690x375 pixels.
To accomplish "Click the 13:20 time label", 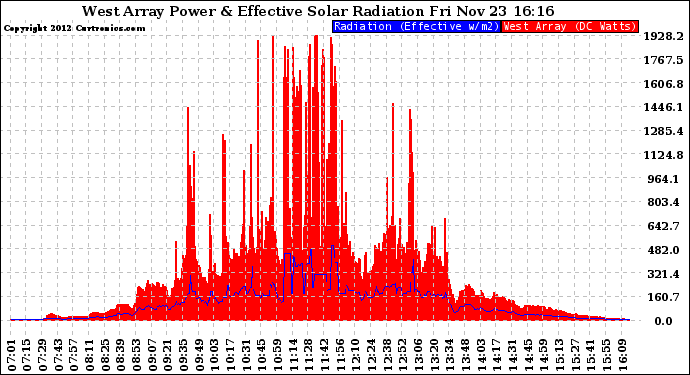I will 435,355.
